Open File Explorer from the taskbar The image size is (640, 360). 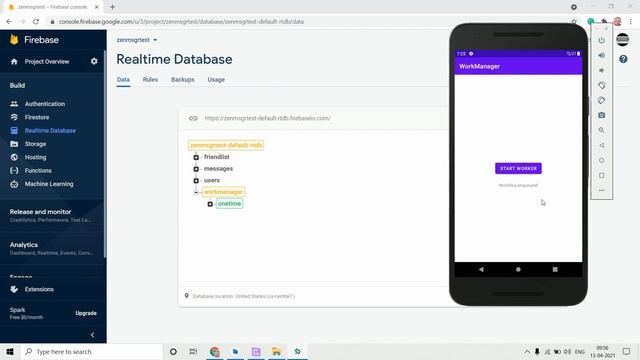276,351
